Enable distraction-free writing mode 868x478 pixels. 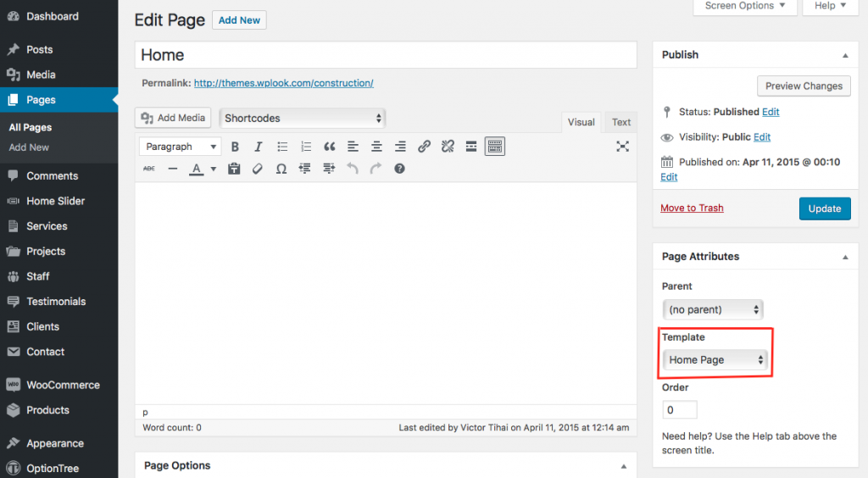click(622, 147)
